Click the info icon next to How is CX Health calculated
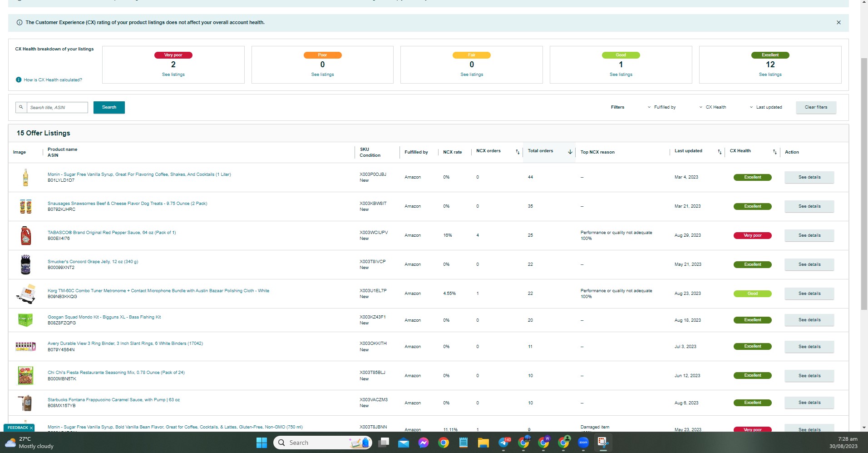 point(19,80)
